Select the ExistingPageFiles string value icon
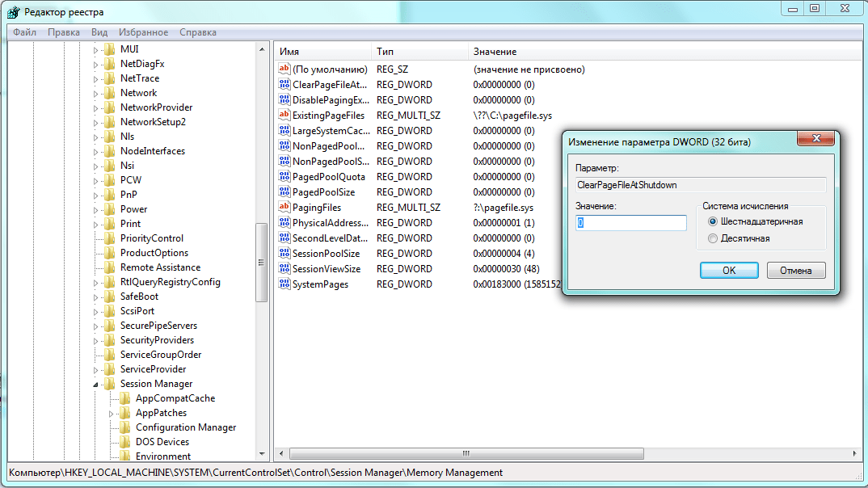Screen dimensions: 868x488 pos(284,116)
